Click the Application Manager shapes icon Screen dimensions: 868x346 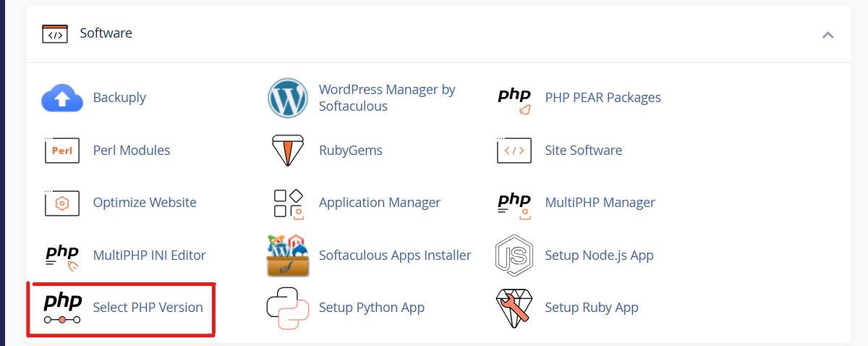288,203
